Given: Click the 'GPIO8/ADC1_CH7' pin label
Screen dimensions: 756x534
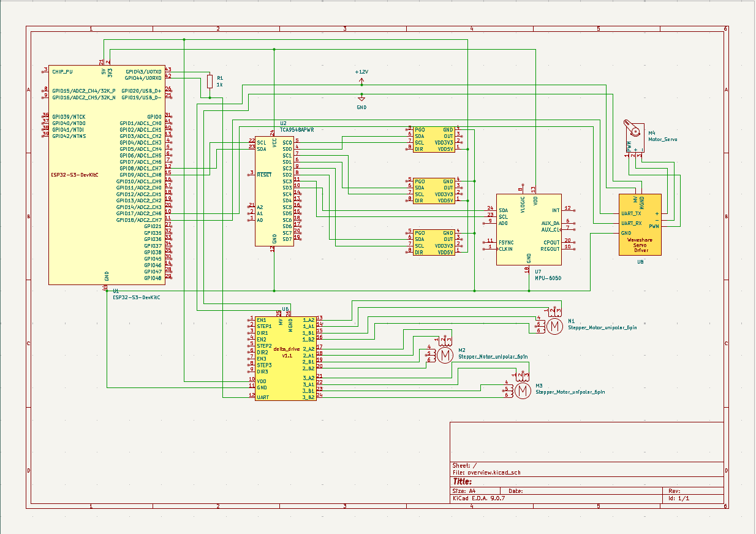Looking at the screenshot, I should [x=140, y=168].
